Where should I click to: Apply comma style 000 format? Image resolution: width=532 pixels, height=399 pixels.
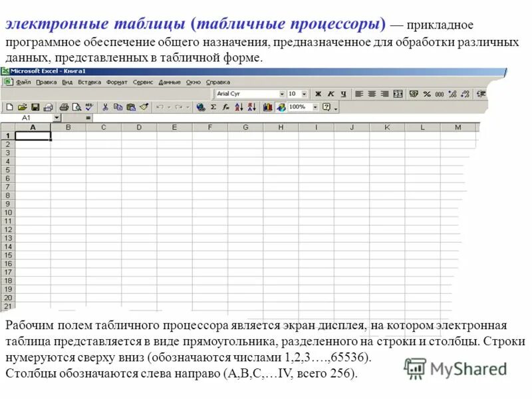coord(440,94)
